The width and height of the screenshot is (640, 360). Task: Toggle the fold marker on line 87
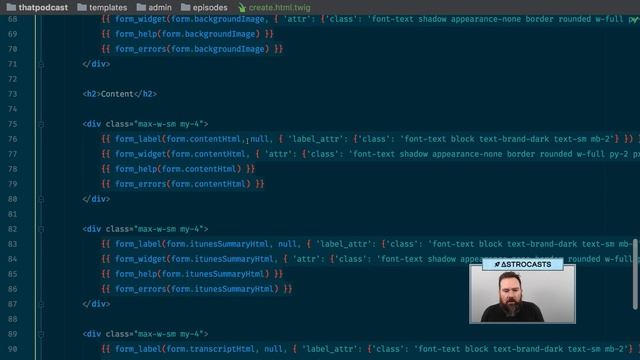(x=41, y=304)
